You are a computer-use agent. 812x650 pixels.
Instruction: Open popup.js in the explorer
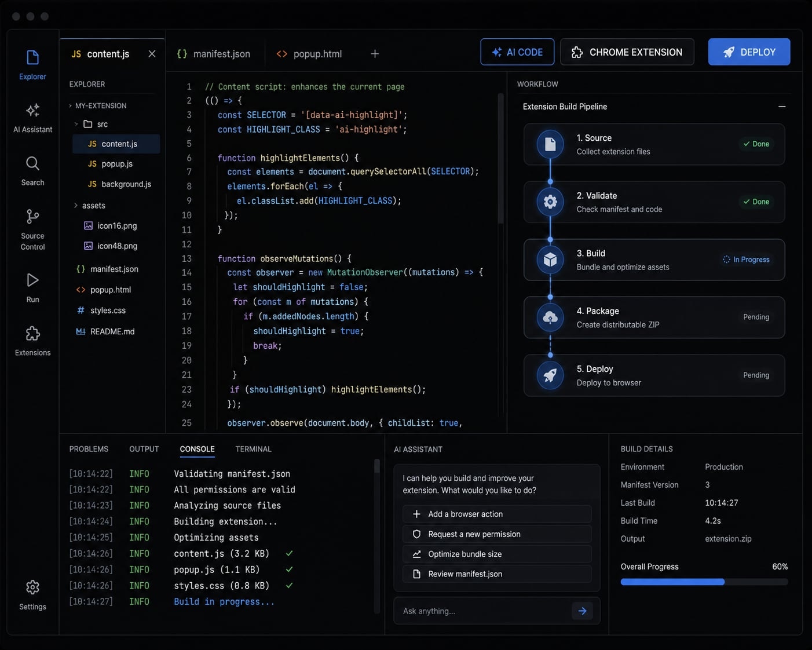[x=117, y=164]
